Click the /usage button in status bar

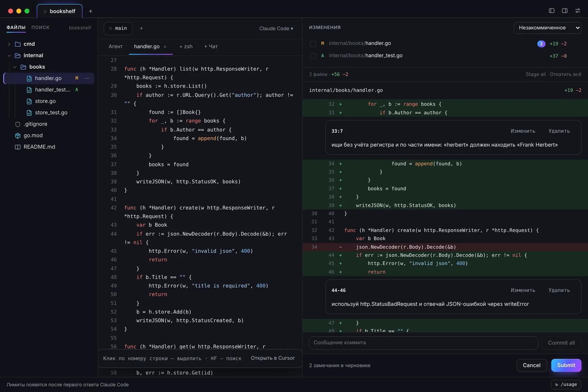pos(566,384)
